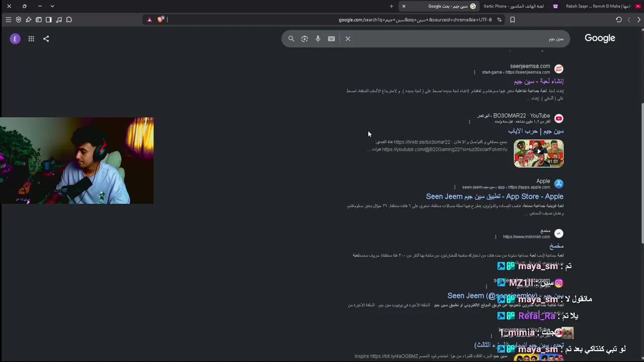Click the magnifier search button
This screenshot has width=644, height=362.
tap(291, 39)
